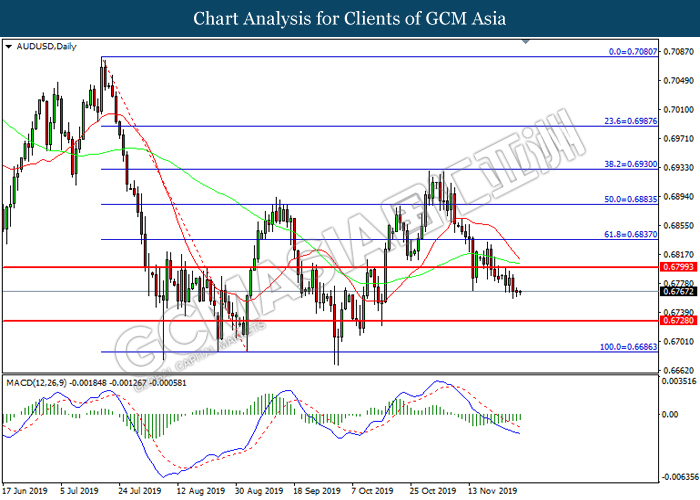The image size is (700, 500).
Task: Select the 100.0=0.66863 Fibonacci label
Action: [x=629, y=347]
